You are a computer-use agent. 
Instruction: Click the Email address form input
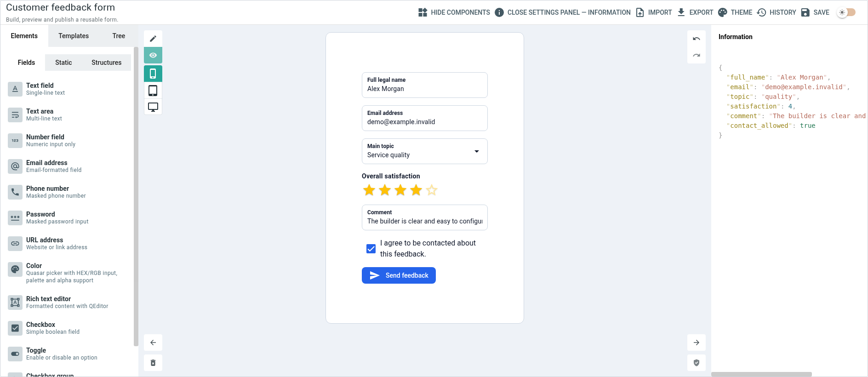click(424, 118)
